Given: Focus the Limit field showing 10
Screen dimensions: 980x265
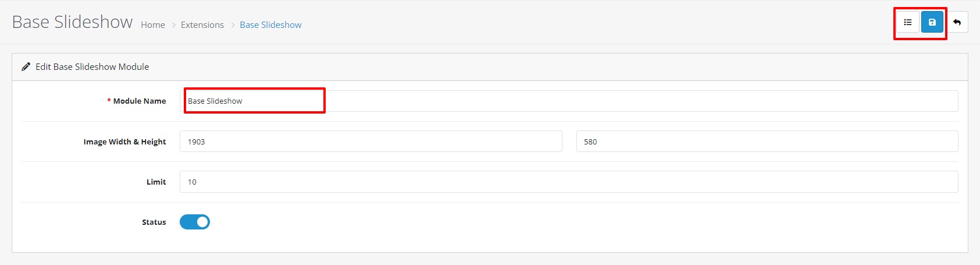Looking at the screenshot, I should point(569,182).
